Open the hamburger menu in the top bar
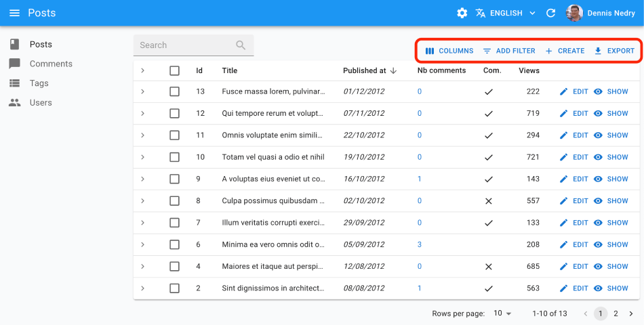This screenshot has width=644, height=325. coord(14,13)
